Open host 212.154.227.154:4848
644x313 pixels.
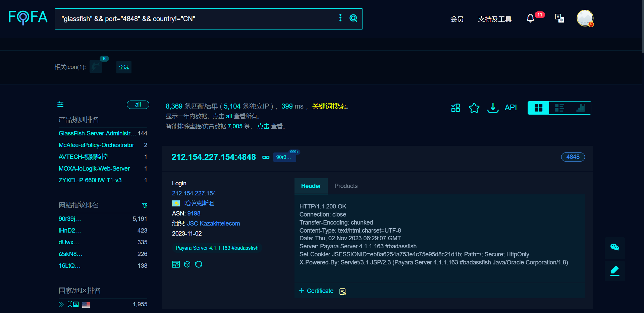pyautogui.click(x=214, y=157)
